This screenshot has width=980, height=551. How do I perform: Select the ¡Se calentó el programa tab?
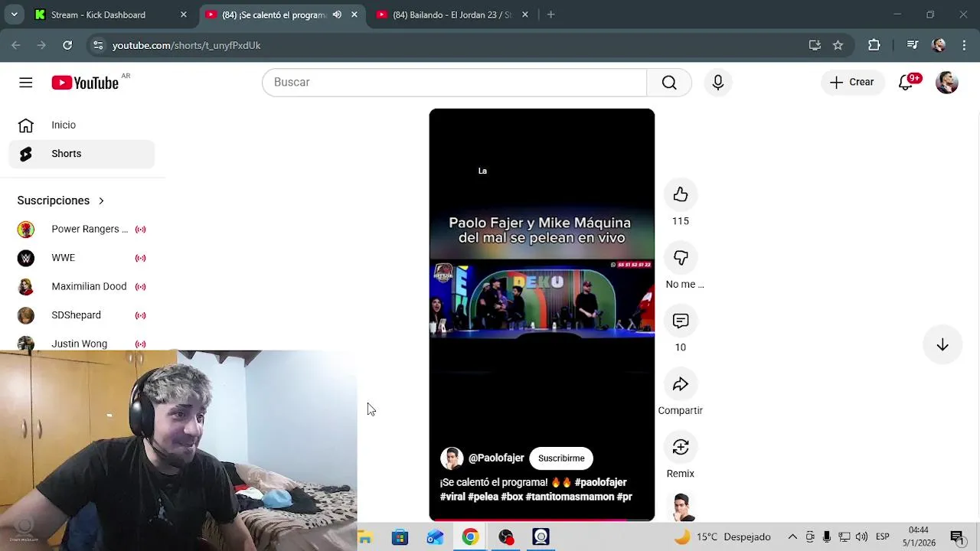(x=274, y=15)
